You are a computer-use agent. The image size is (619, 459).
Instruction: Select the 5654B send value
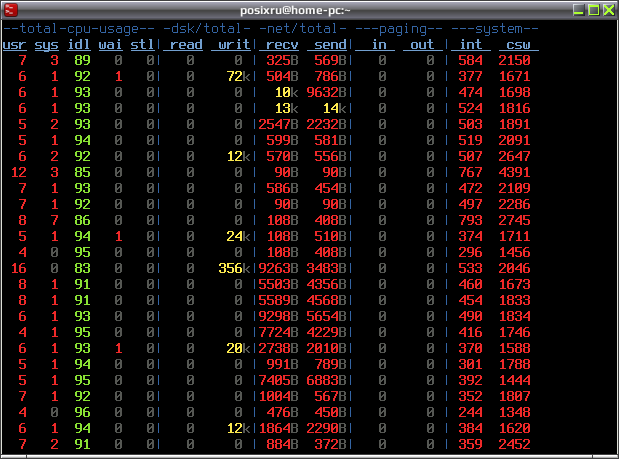pos(326,316)
